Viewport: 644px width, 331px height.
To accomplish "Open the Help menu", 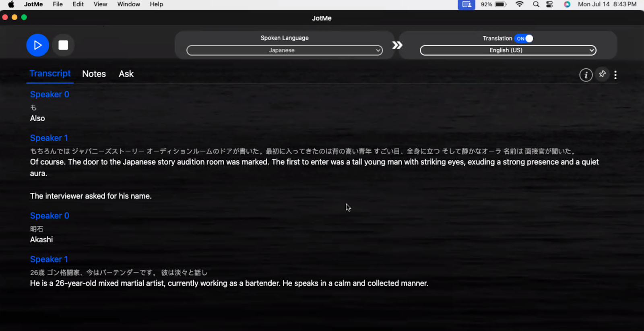I will pos(157,4).
